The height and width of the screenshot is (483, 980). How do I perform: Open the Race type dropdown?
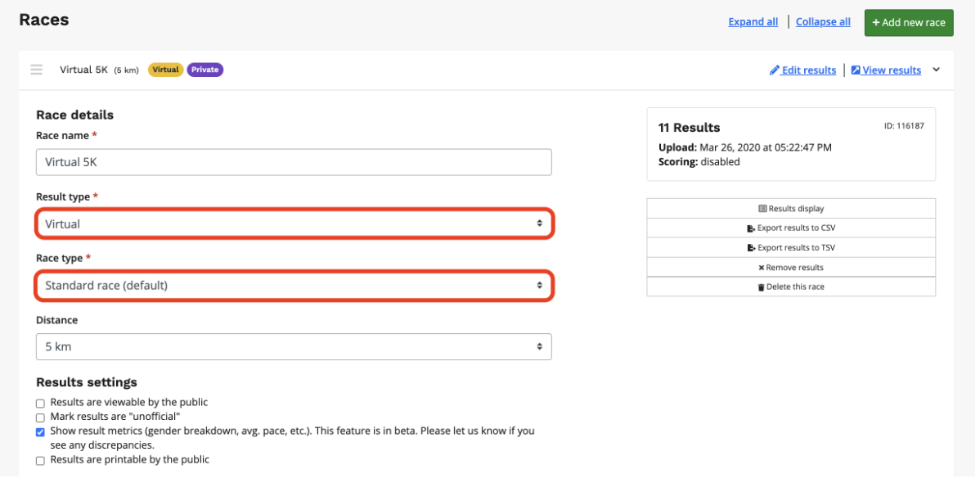(x=294, y=286)
